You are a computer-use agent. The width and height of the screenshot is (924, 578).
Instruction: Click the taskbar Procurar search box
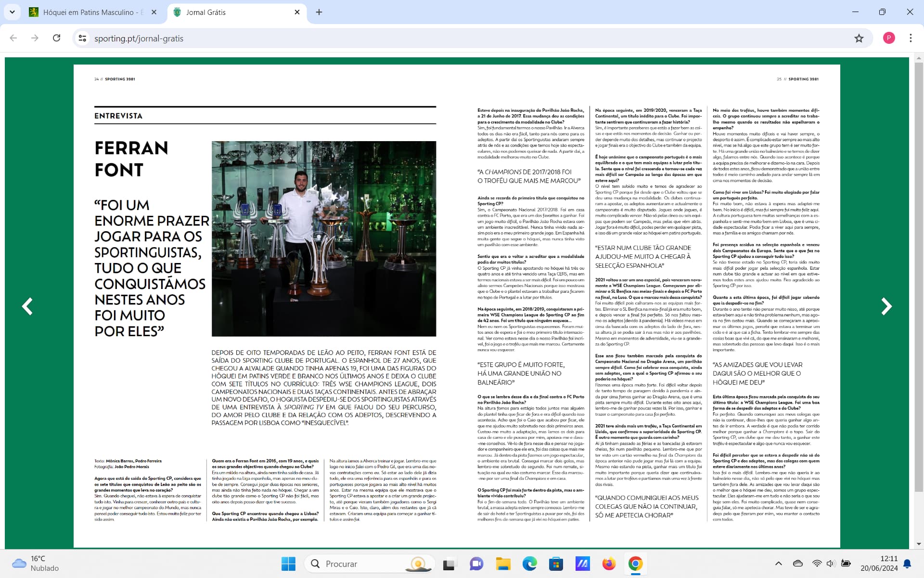click(370, 564)
